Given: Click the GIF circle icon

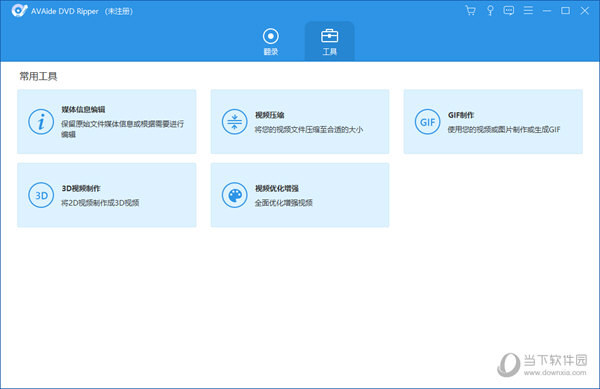Looking at the screenshot, I should pyautogui.click(x=427, y=122).
